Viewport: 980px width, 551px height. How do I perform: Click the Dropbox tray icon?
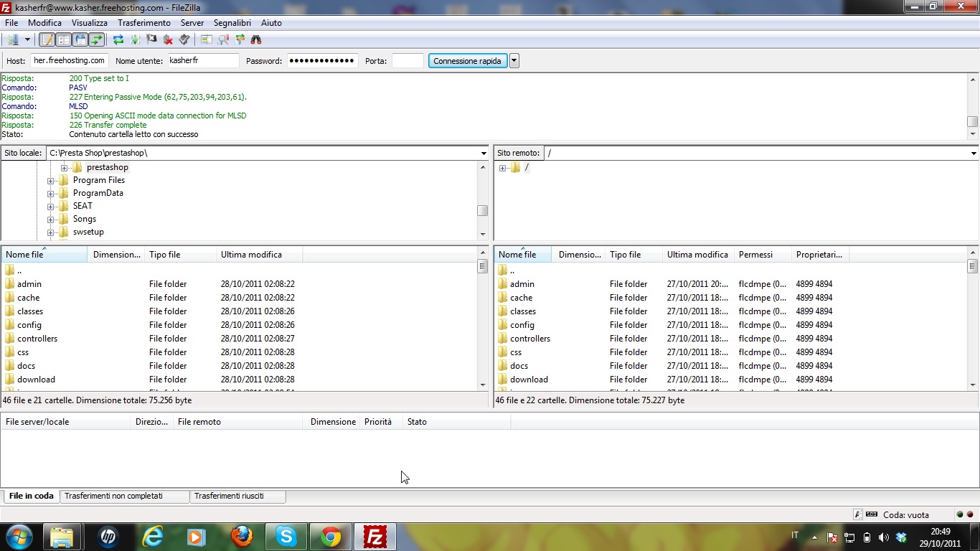tap(902, 537)
